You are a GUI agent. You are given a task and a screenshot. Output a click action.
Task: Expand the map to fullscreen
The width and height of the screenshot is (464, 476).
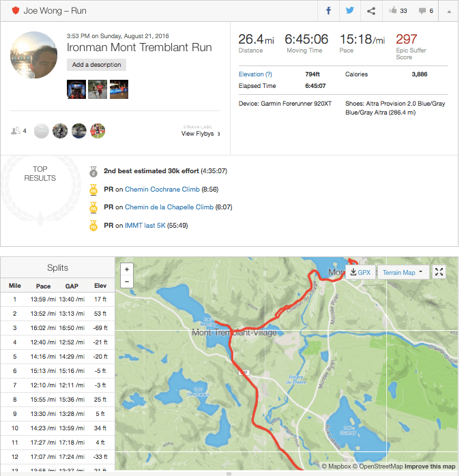click(439, 272)
